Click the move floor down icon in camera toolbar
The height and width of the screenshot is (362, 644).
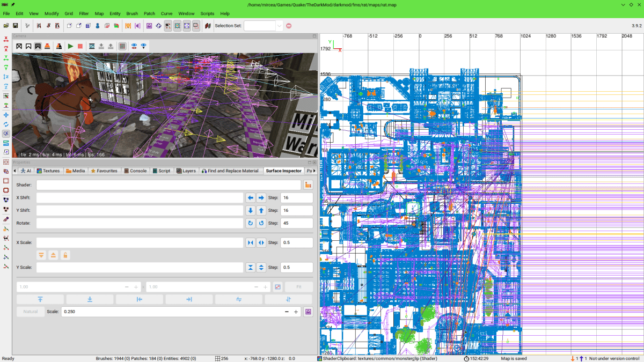[x=101, y=47]
